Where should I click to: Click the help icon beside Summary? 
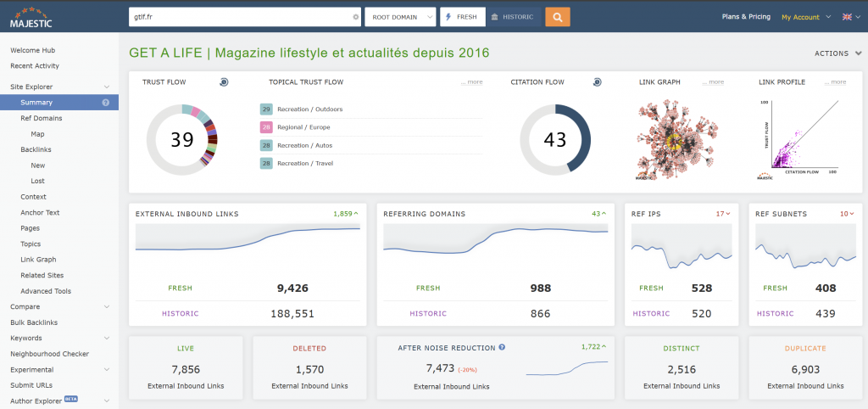[x=106, y=103]
